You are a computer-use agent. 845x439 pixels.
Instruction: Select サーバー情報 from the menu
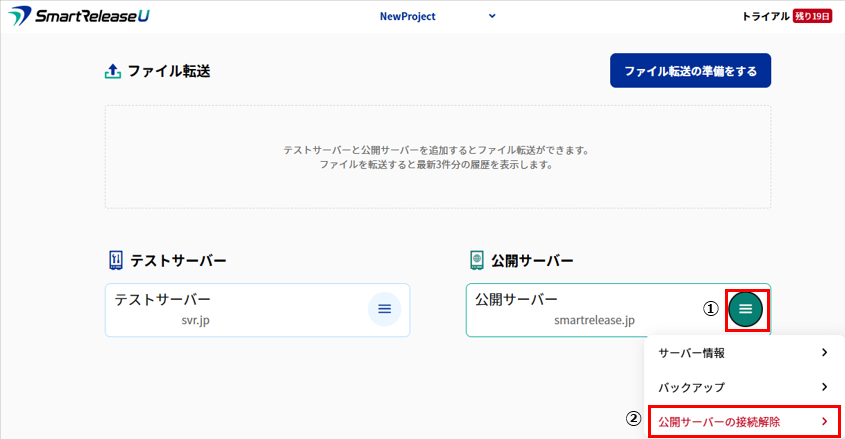(691, 353)
